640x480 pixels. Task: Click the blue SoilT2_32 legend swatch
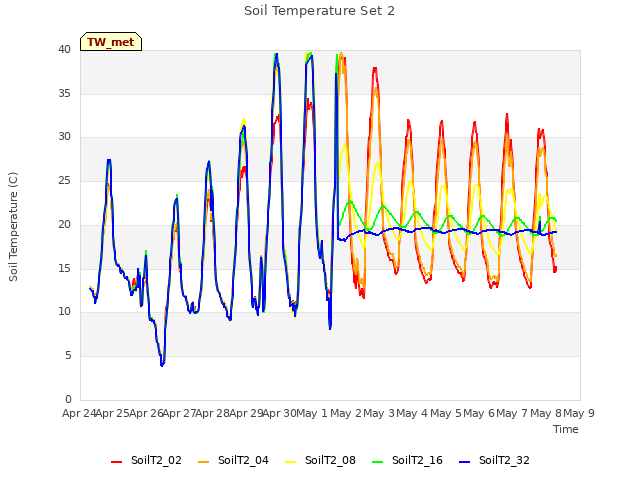464,462
